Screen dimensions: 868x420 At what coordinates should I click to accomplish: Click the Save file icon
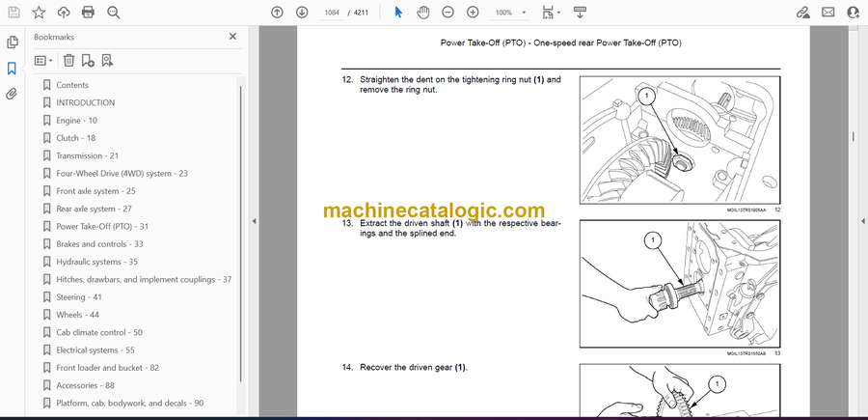(x=14, y=13)
